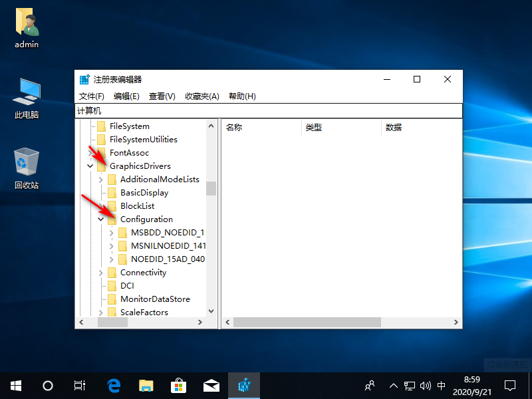The image size is (532, 399).
Task: Open the 编辑 menu
Action: [x=126, y=96]
